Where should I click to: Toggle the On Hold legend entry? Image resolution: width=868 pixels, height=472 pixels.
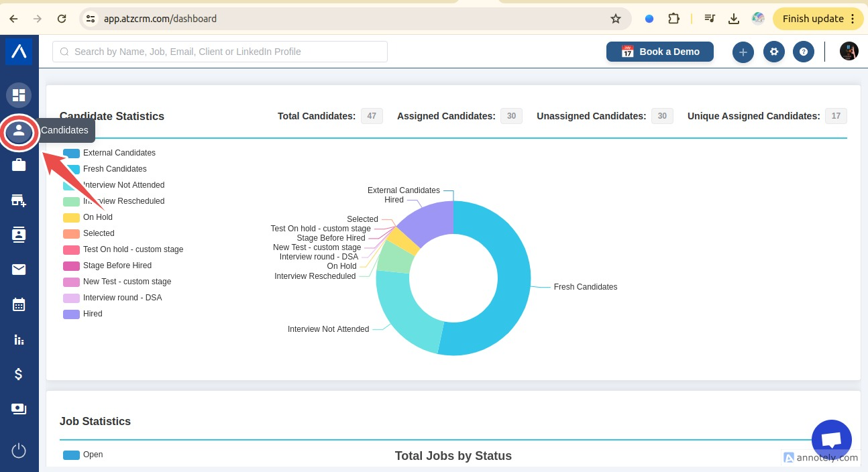tap(97, 217)
